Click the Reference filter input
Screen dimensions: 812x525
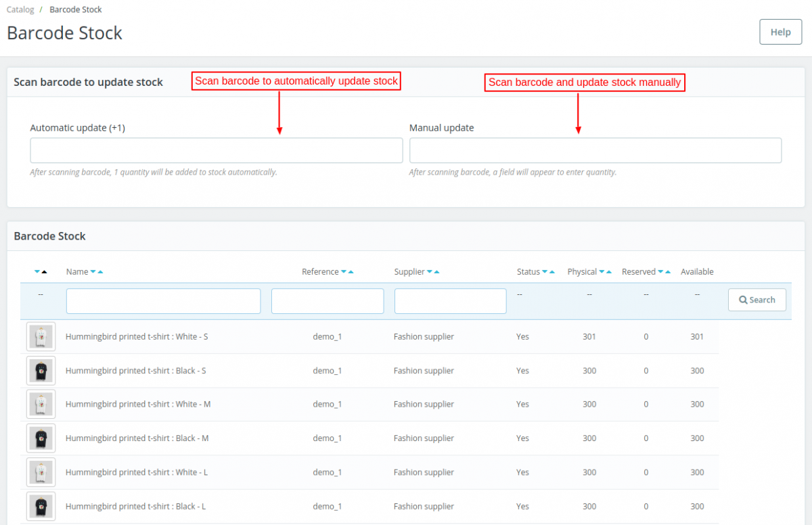327,301
